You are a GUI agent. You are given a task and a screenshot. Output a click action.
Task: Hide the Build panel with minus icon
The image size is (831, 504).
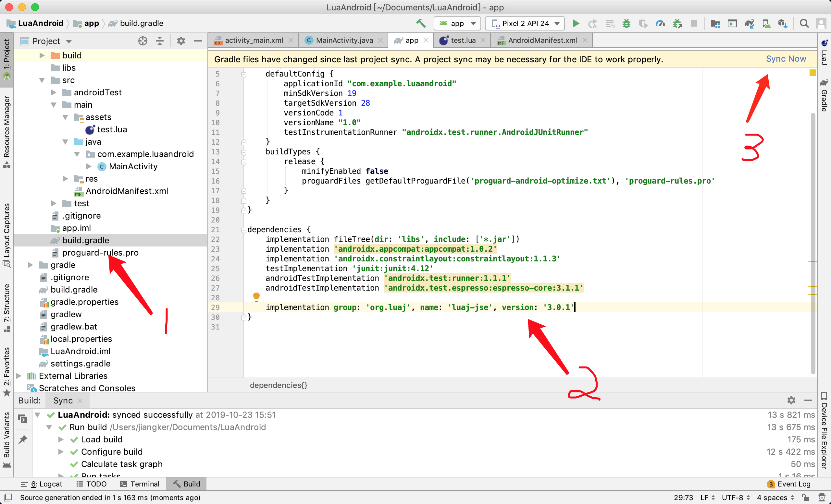click(808, 400)
